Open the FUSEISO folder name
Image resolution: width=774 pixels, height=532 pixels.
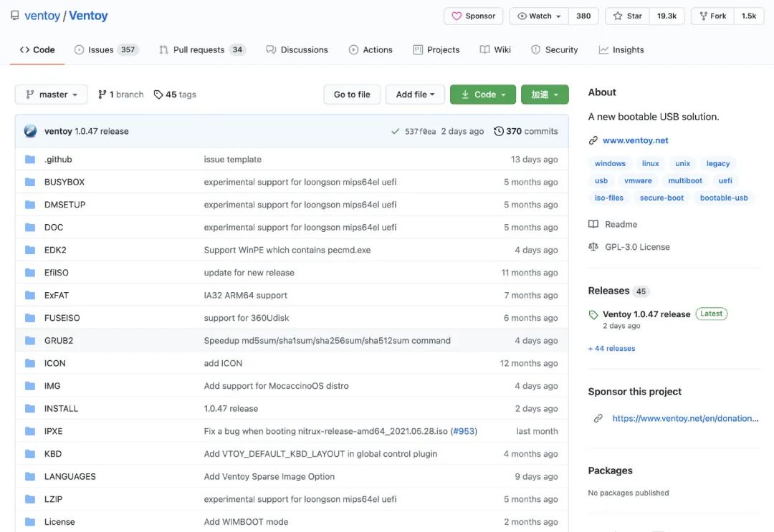pos(62,318)
